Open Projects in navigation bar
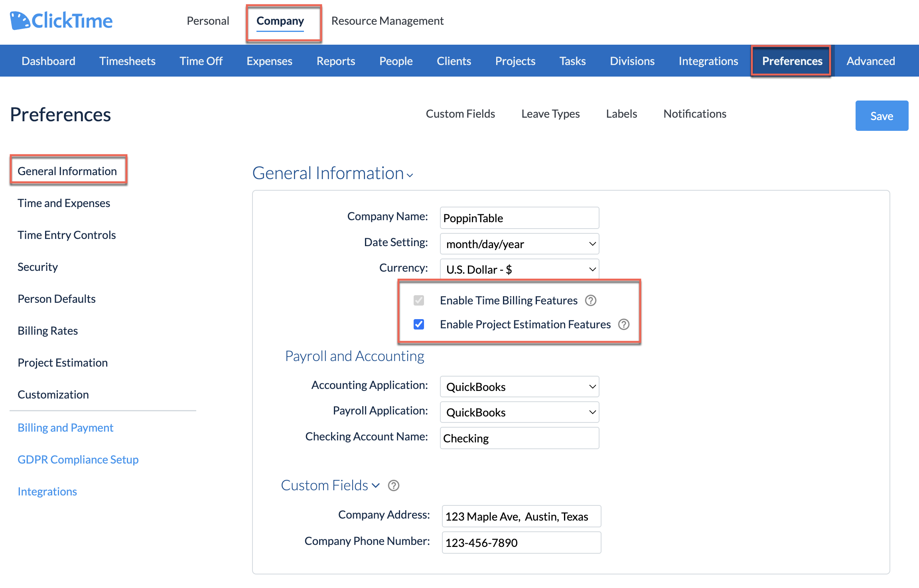The height and width of the screenshot is (588, 919). coord(515,61)
